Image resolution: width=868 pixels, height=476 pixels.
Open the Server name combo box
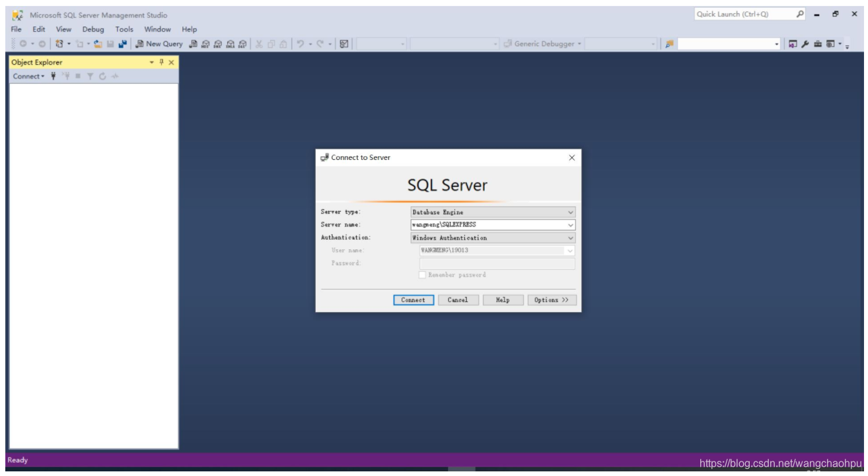click(x=571, y=225)
